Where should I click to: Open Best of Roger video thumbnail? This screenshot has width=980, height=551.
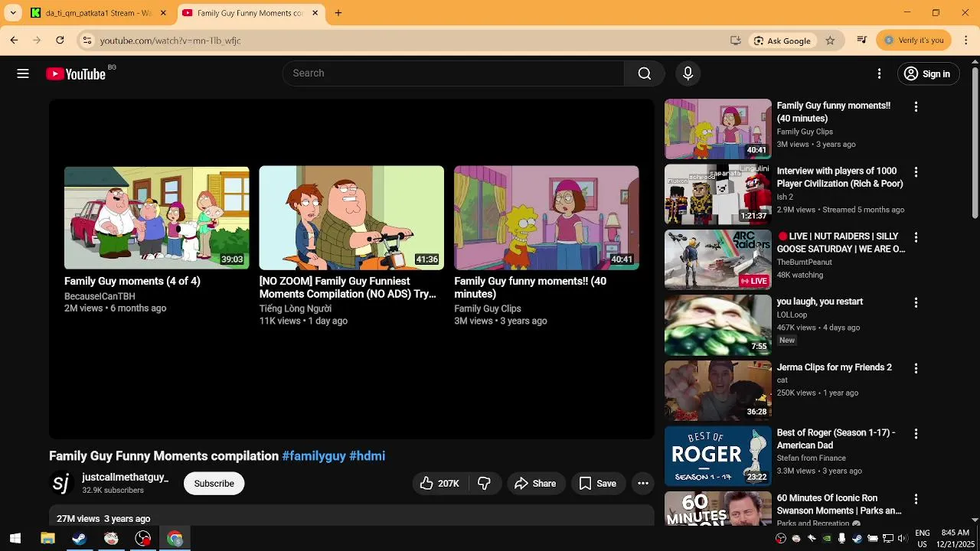click(718, 456)
